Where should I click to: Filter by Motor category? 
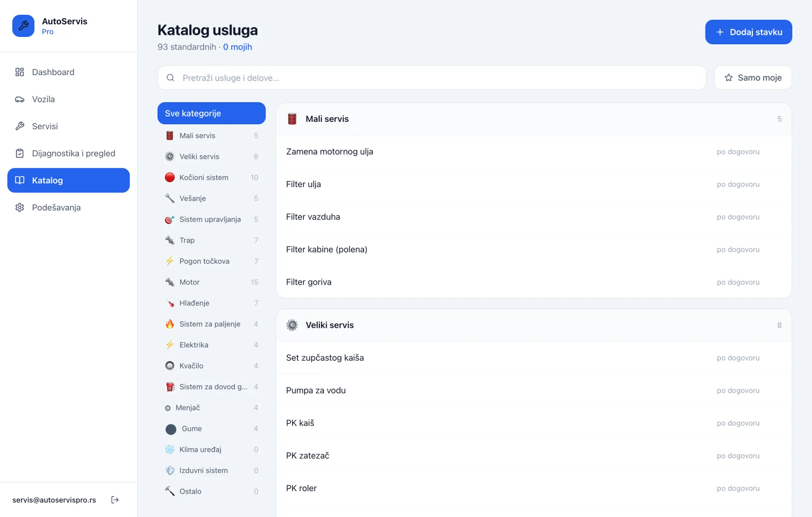coord(212,282)
